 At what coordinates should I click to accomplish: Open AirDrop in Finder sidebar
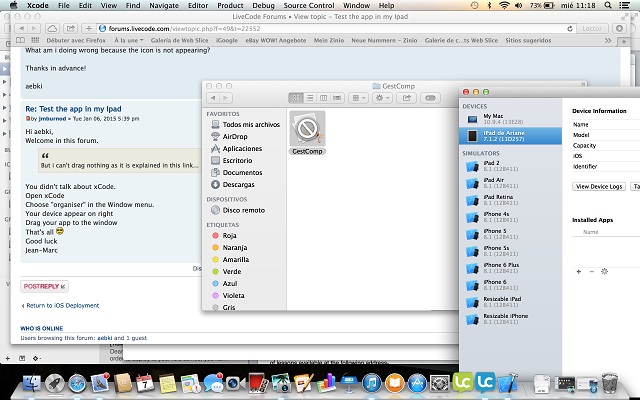pyautogui.click(x=235, y=136)
